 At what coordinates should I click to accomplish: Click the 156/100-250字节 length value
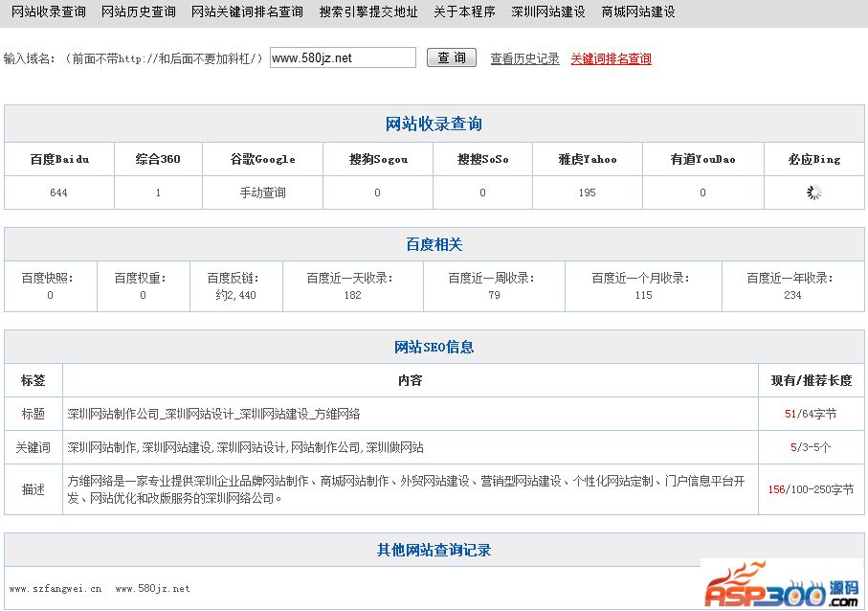coord(811,489)
